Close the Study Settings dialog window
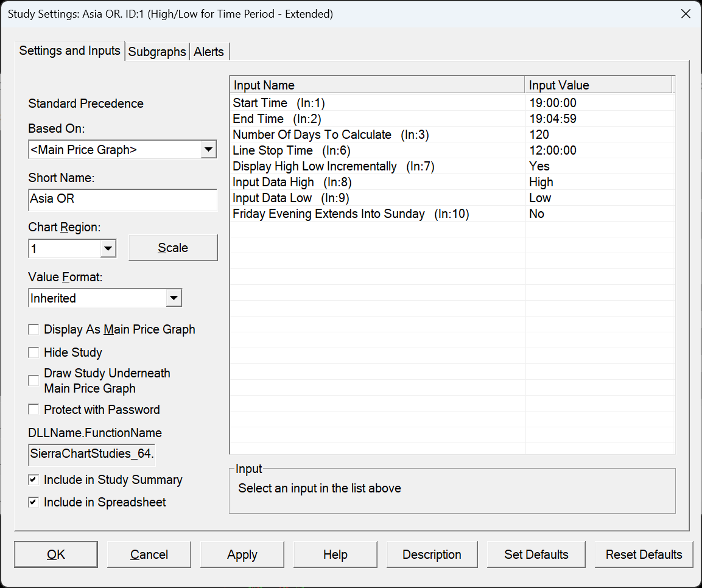 click(686, 14)
